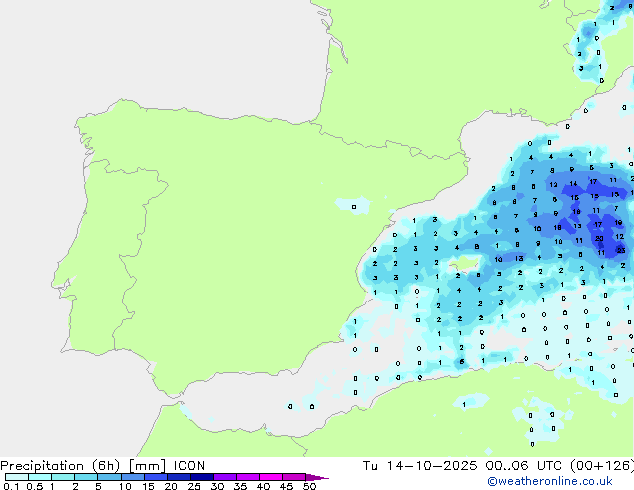Screen dimensions: 634x490
Task: Click the 1–2 mm legend color swatch
Action: tap(63, 477)
